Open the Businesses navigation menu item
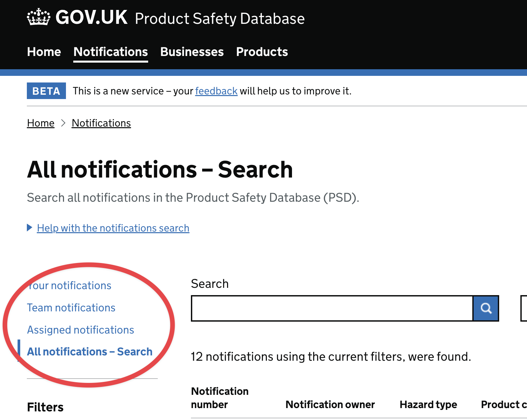527x420 pixels. 192,52
